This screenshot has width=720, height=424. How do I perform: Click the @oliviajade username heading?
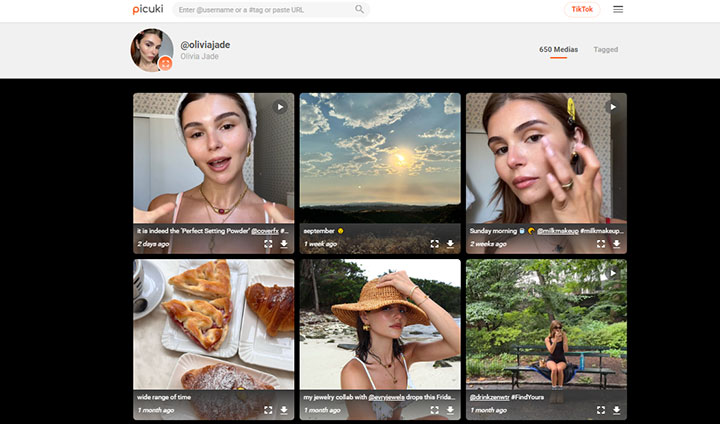205,45
